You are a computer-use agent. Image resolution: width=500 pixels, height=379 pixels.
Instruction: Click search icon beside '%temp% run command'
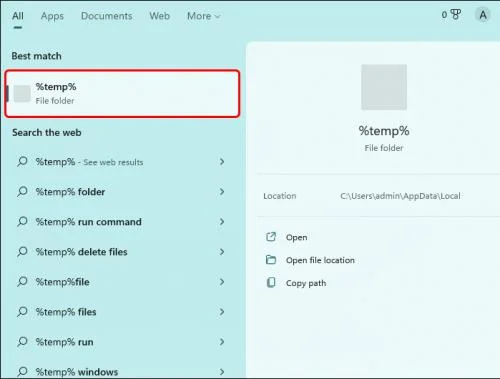pos(22,222)
